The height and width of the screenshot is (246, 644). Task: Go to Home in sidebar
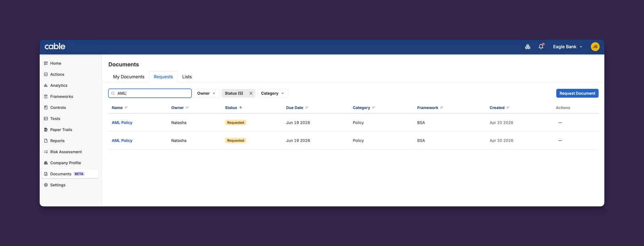(70, 64)
